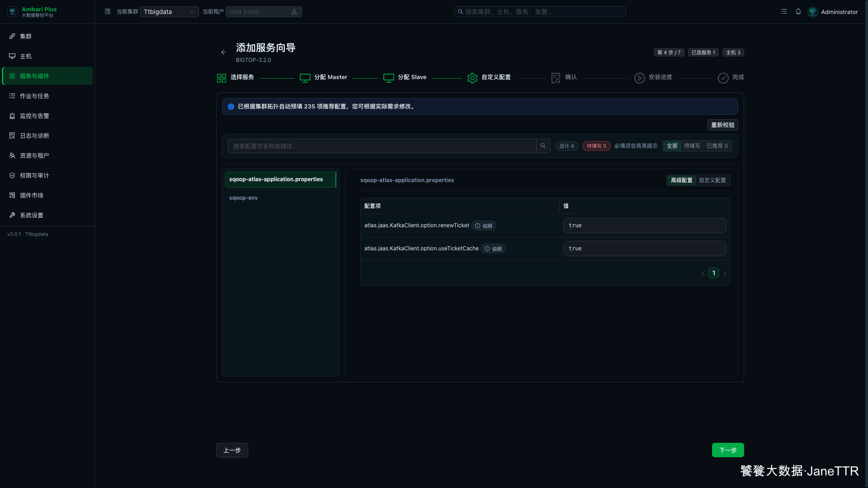Screen dimensions: 868x488
Task: Edit renewTicket value field
Action: (x=645, y=225)
